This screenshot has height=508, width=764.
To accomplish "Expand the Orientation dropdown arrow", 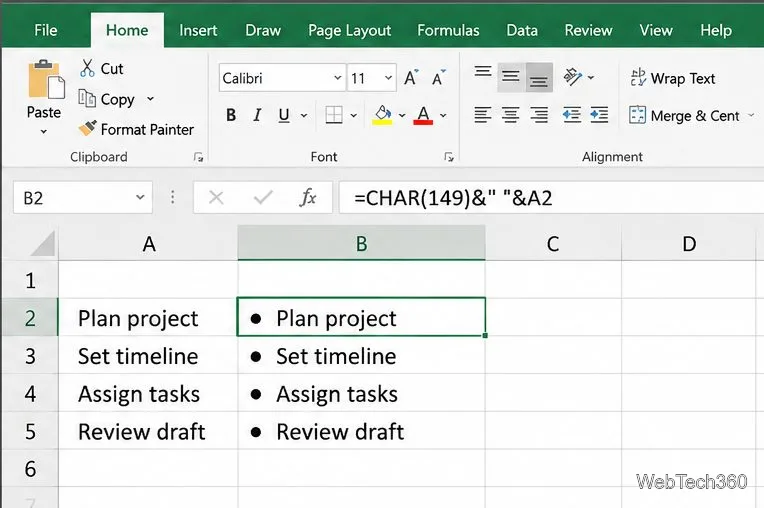I will click(591, 77).
